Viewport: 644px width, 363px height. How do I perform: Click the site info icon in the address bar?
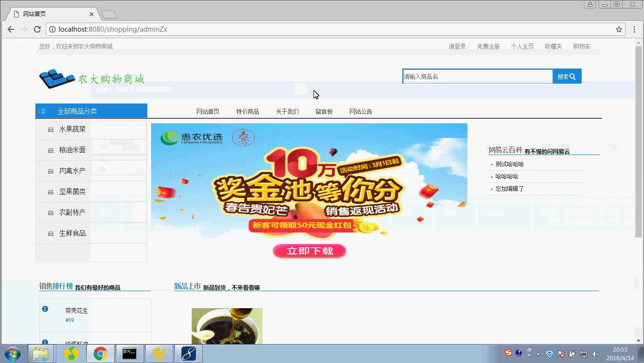pos(52,29)
